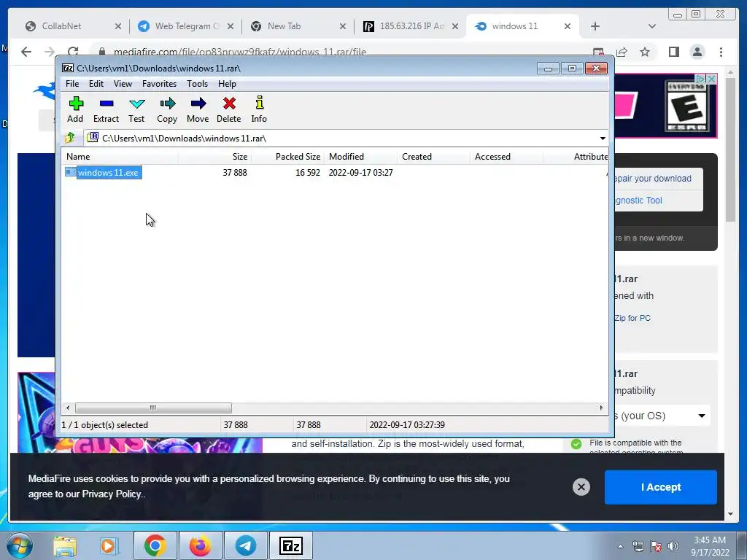Click the Copy toolbar icon
This screenshot has width=747, height=560.
point(167,109)
